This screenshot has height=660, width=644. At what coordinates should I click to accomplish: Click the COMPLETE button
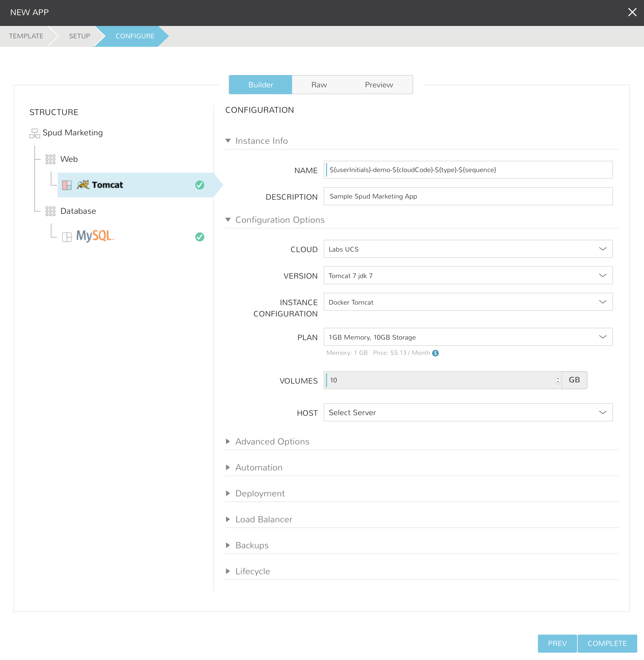[607, 643]
